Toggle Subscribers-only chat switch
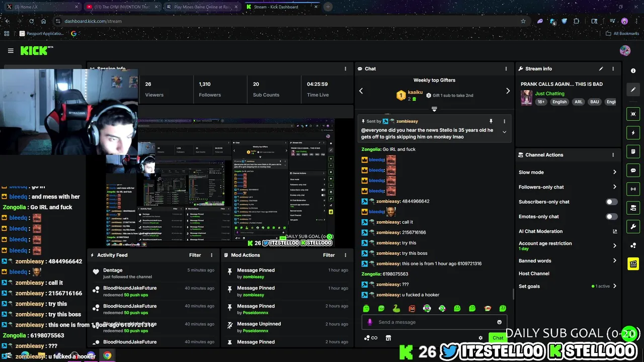 tap(611, 202)
